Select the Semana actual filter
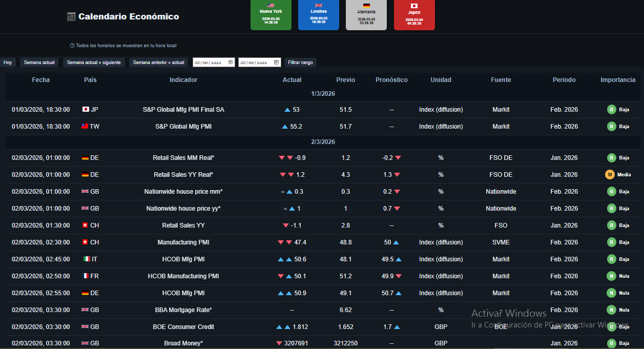The image size is (644, 349). [x=39, y=63]
